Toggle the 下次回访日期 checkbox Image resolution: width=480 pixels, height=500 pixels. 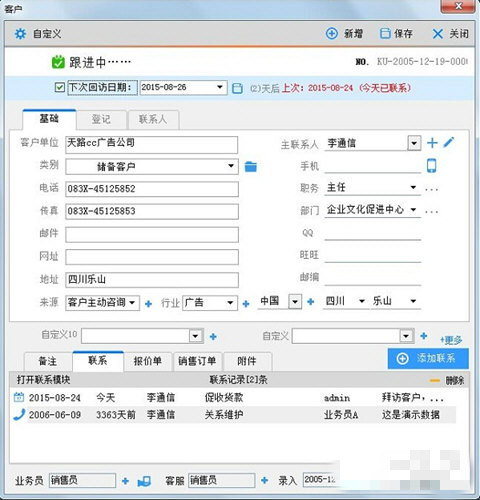coord(59,88)
